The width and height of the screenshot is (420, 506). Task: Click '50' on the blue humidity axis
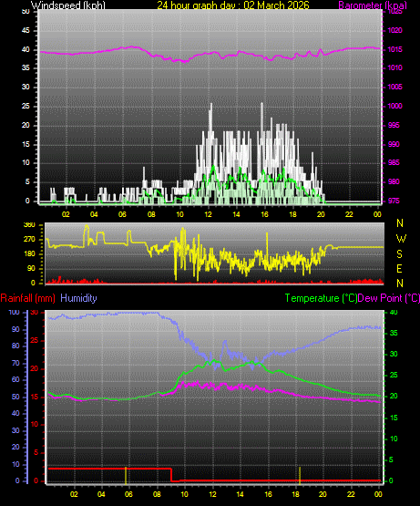coord(15,397)
